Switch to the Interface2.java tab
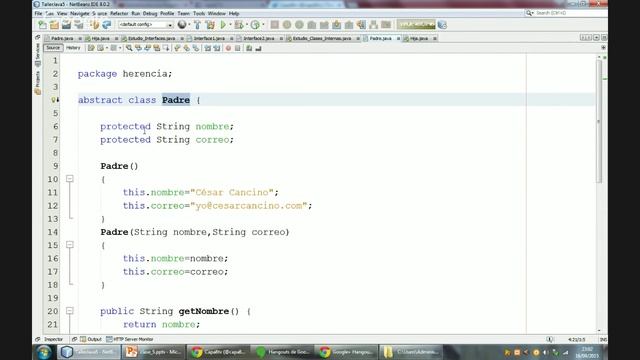The image size is (640, 360). click(x=259, y=38)
